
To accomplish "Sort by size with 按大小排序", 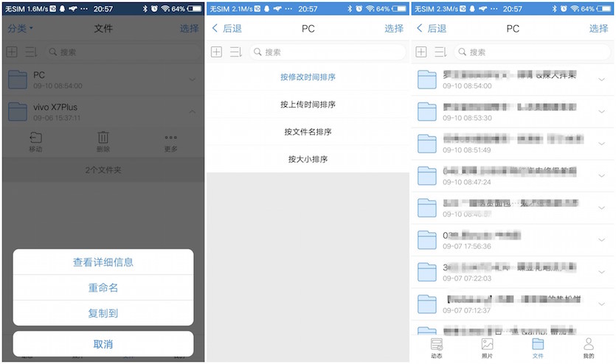I will (308, 159).
